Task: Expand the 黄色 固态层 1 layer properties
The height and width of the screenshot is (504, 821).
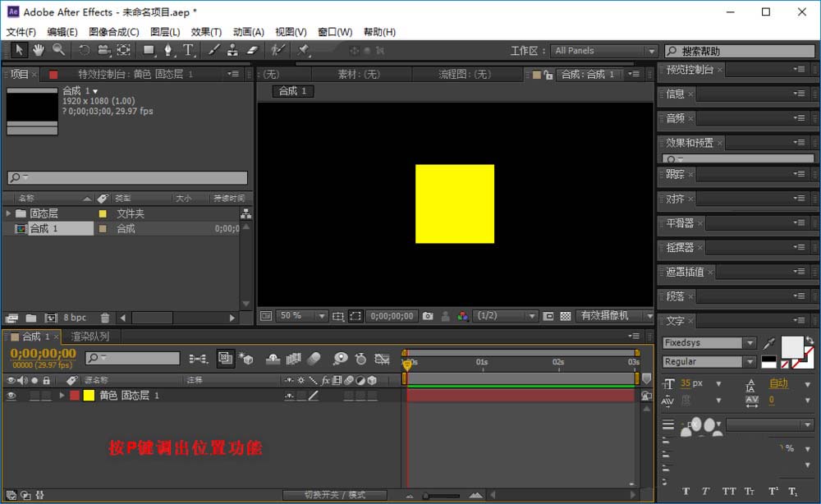Action: pos(62,396)
